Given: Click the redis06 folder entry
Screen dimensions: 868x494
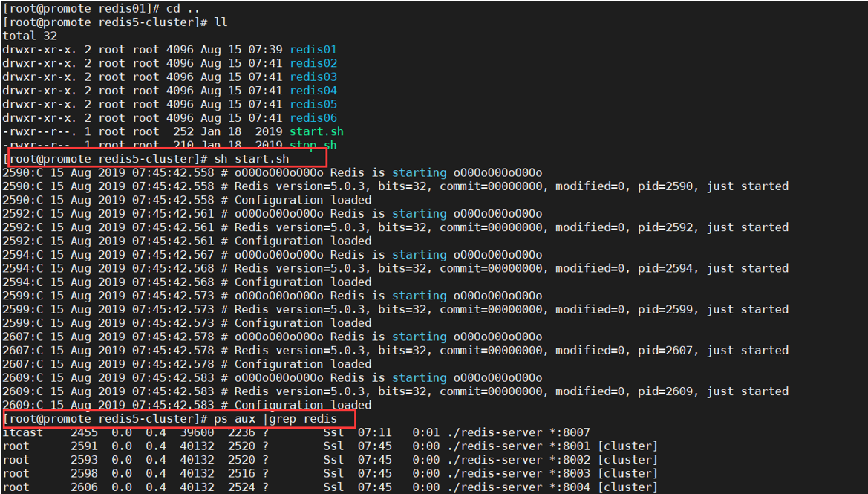Looking at the screenshot, I should tap(313, 117).
